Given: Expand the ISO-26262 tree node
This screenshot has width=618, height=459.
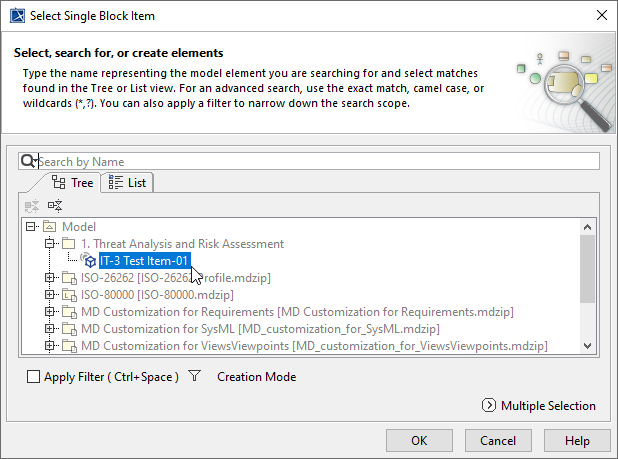Looking at the screenshot, I should (x=49, y=277).
